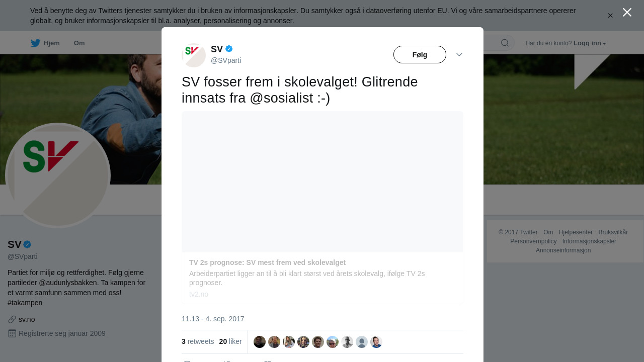Open the Om menu item
This screenshot has height=362, width=644.
79,43
